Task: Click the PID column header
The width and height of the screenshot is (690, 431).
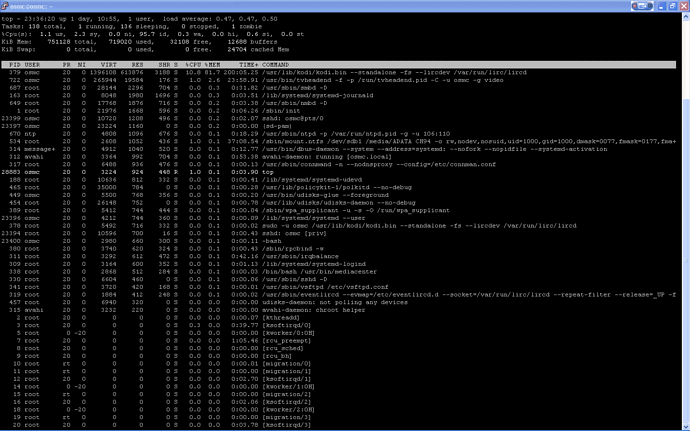Action: pos(15,65)
